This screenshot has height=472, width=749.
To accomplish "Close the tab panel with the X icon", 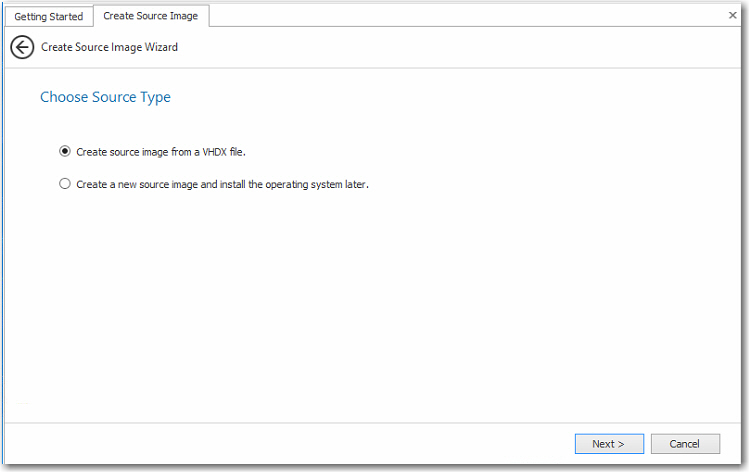I will click(x=732, y=15).
